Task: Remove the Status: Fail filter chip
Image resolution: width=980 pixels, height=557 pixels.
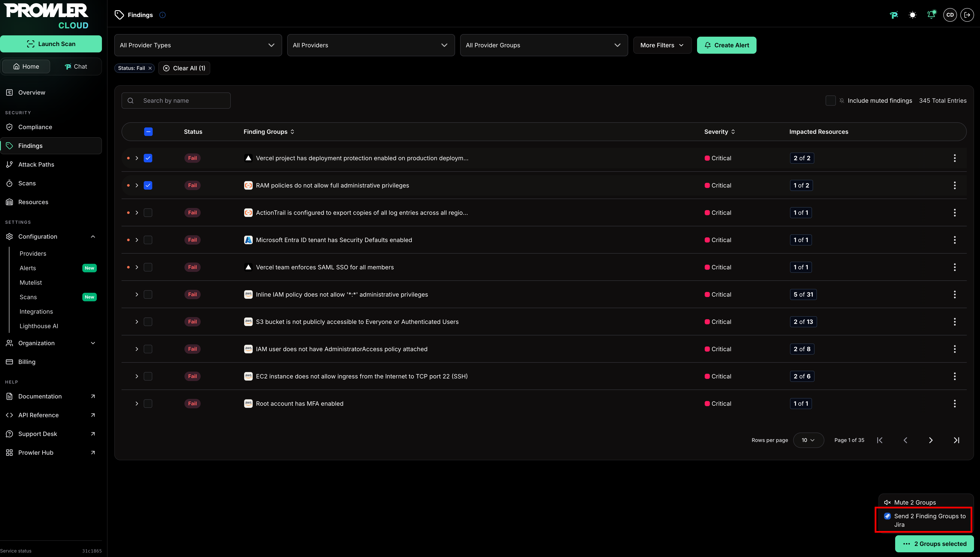Action: point(150,68)
